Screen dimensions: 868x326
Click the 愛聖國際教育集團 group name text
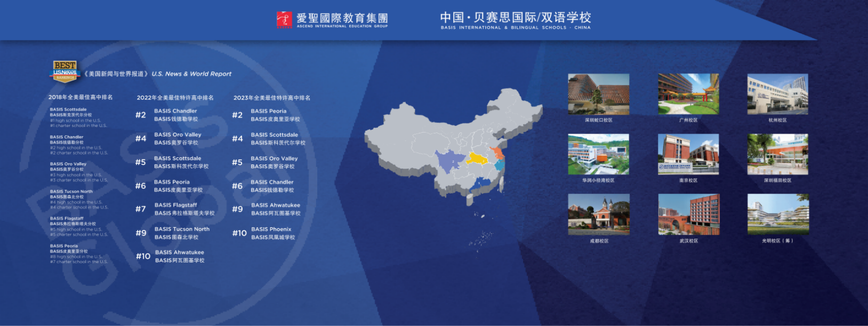coord(342,18)
